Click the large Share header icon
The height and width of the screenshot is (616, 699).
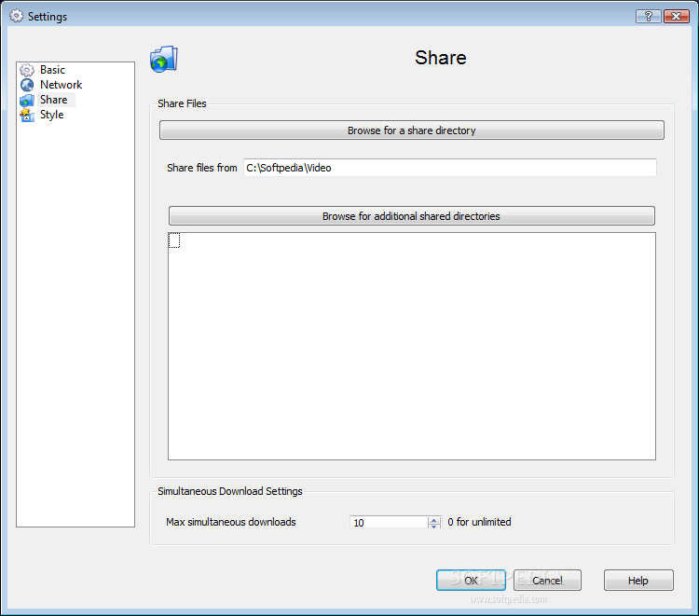point(164,59)
